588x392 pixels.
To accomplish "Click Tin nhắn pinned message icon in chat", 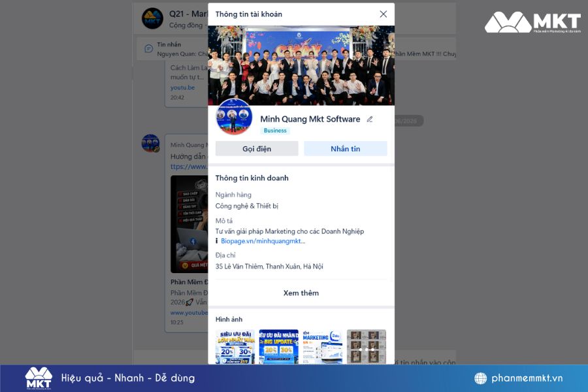I will tap(148, 48).
